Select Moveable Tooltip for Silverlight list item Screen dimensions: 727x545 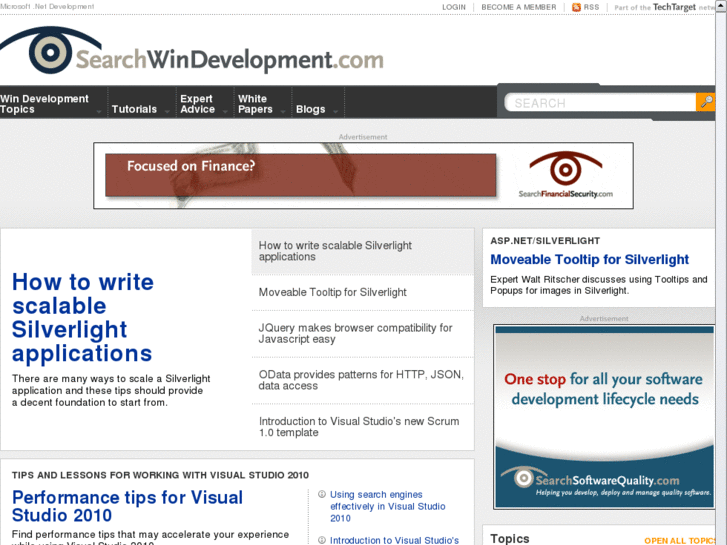[x=363, y=292]
